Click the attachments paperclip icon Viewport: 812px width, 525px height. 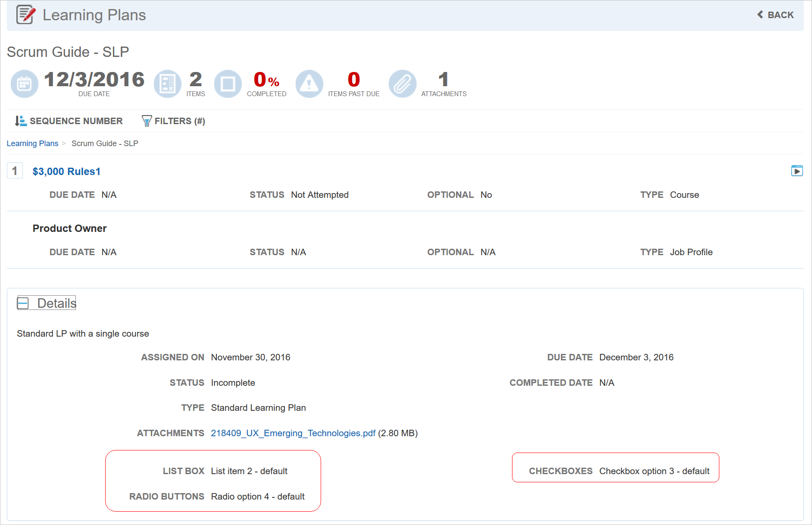[x=402, y=84]
